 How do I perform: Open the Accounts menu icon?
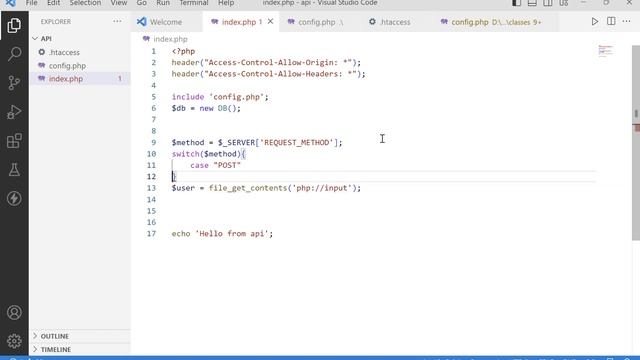pyautogui.click(x=14, y=312)
